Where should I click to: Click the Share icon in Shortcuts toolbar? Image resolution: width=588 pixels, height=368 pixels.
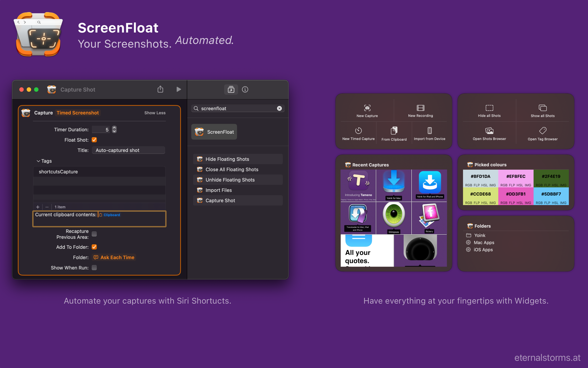(160, 89)
